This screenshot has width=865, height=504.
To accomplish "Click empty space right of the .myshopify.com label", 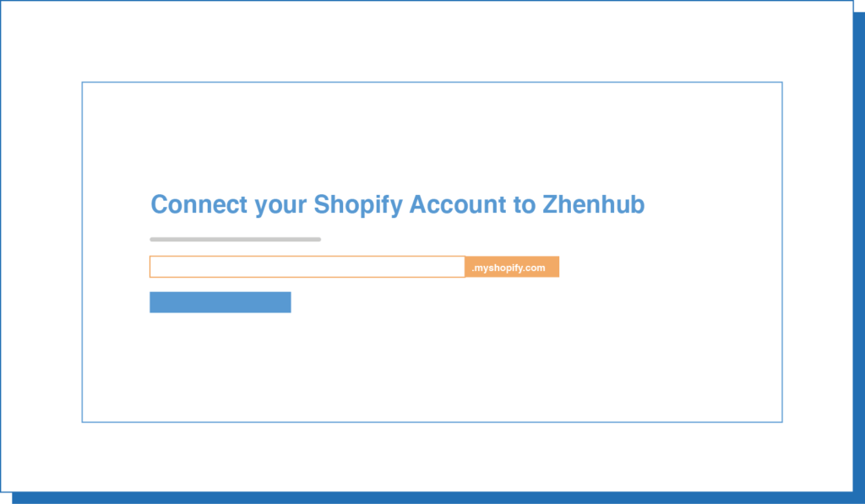I will coord(670,267).
